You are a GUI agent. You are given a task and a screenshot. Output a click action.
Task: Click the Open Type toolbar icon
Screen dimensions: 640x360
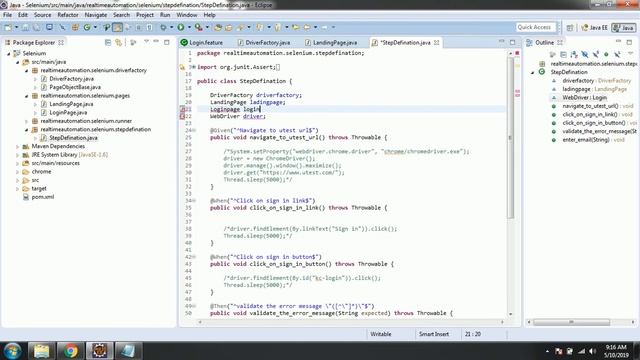coord(218,27)
